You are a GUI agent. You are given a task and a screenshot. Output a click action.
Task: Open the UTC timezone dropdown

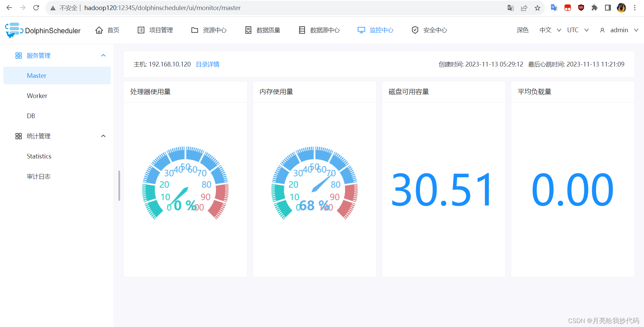coord(578,30)
